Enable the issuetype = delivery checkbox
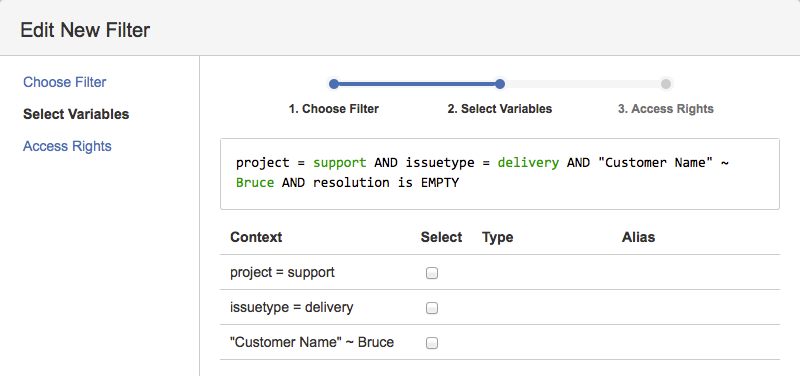 [x=432, y=308]
